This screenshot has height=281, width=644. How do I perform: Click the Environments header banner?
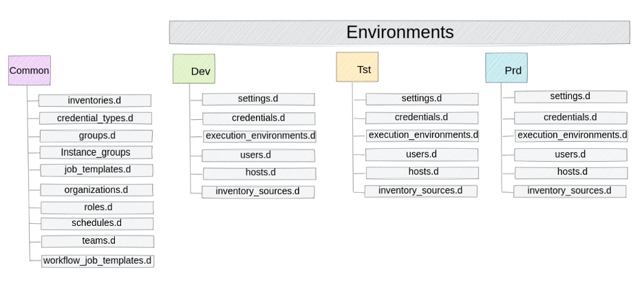[x=399, y=32]
